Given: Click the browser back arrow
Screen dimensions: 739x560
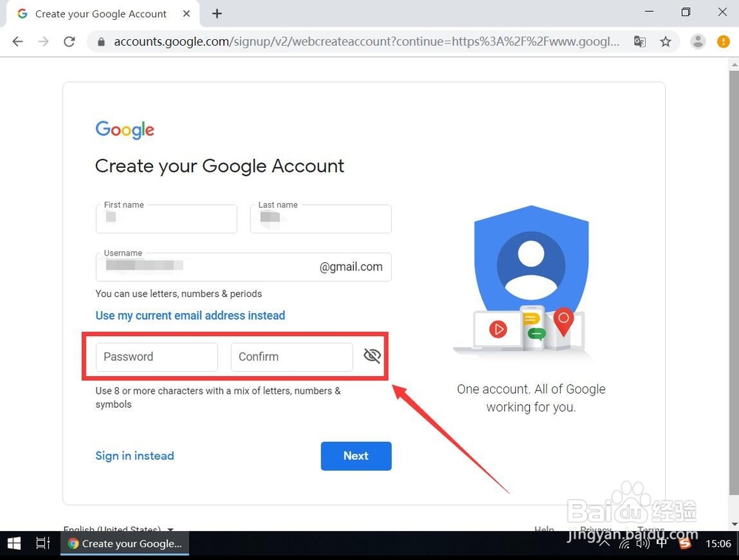Looking at the screenshot, I should (x=18, y=41).
